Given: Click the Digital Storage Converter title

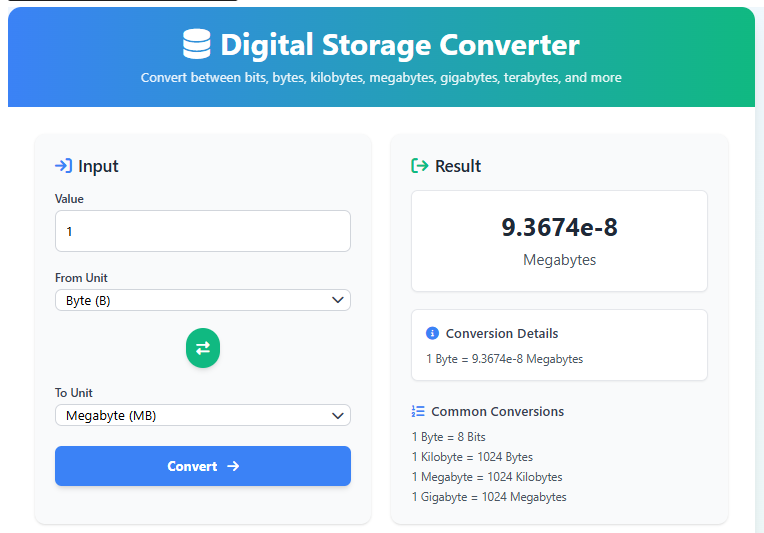Looking at the screenshot, I should [x=400, y=45].
